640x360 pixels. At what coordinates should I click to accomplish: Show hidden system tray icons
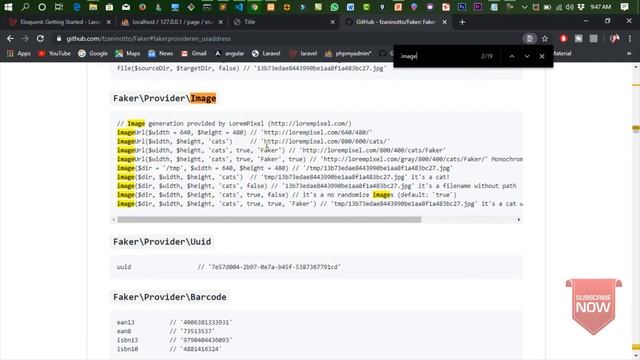pyautogui.click(x=524, y=7)
